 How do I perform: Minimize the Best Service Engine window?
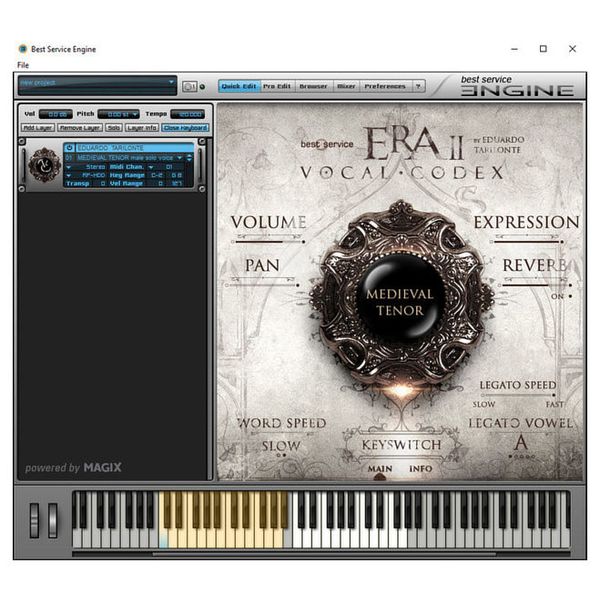coord(515,49)
